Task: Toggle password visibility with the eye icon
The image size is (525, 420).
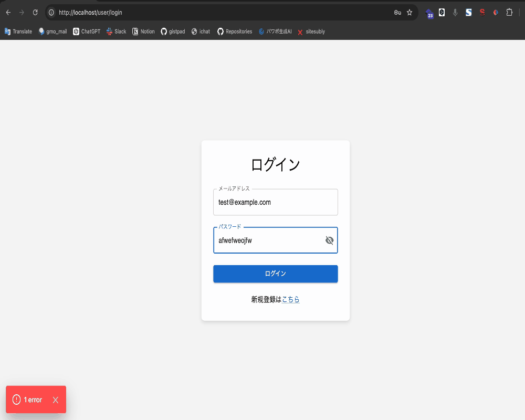Action: [x=329, y=240]
